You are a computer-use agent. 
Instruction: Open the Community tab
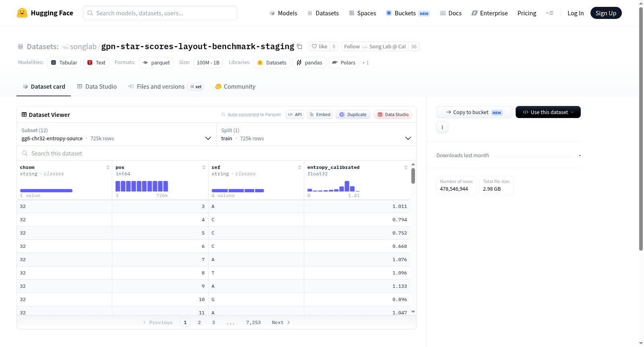[x=235, y=86]
